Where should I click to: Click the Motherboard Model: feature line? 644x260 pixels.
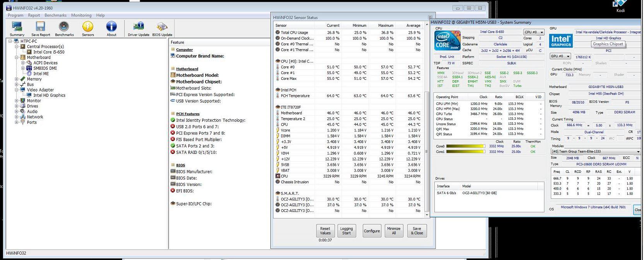[x=198, y=75]
